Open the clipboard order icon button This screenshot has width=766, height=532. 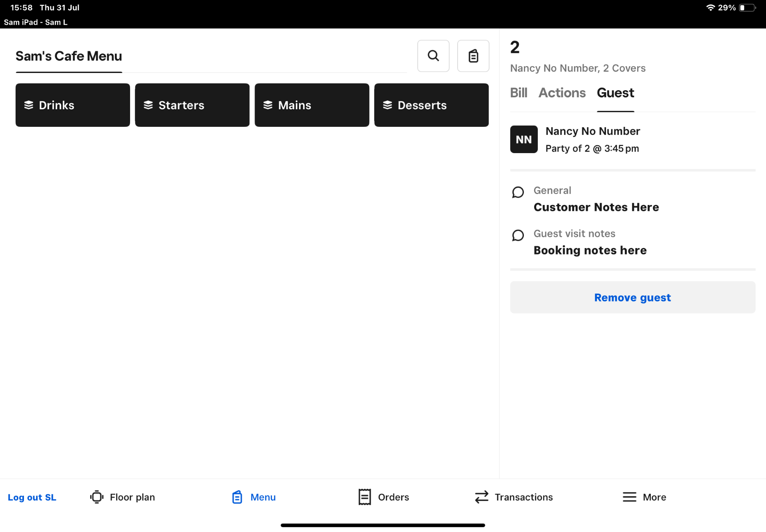tap(473, 56)
